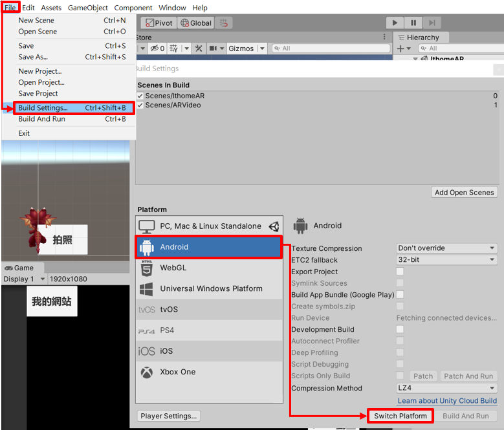Open the Learn about Unity Cloud Build link
The image size is (504, 430).
447,401
